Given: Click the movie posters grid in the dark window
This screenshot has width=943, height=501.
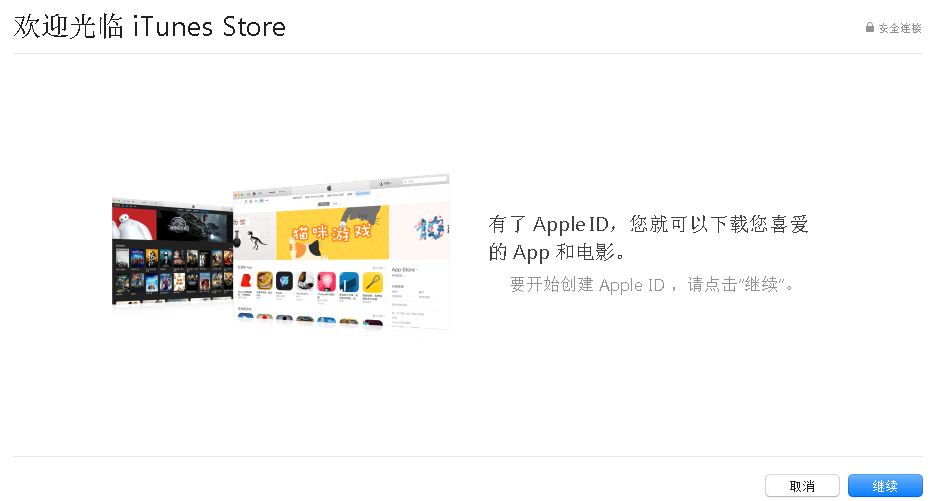Looking at the screenshot, I should click(173, 270).
